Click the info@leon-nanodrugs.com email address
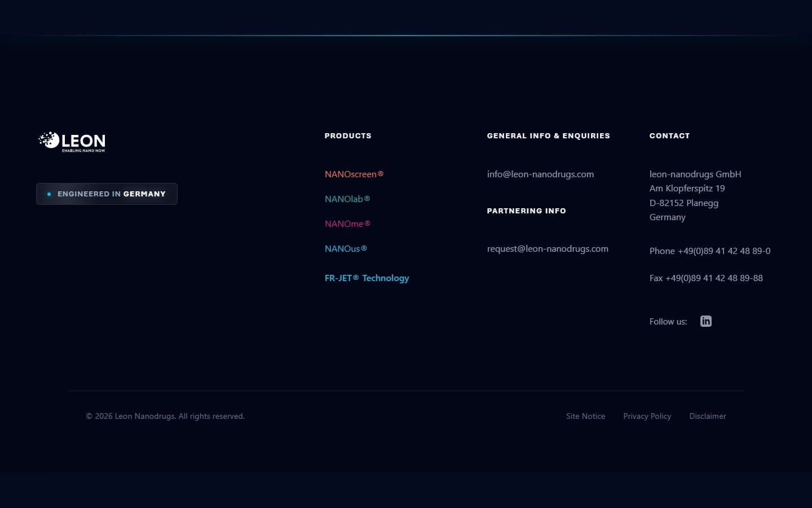Viewport: 812px width, 508px height. pos(540,174)
